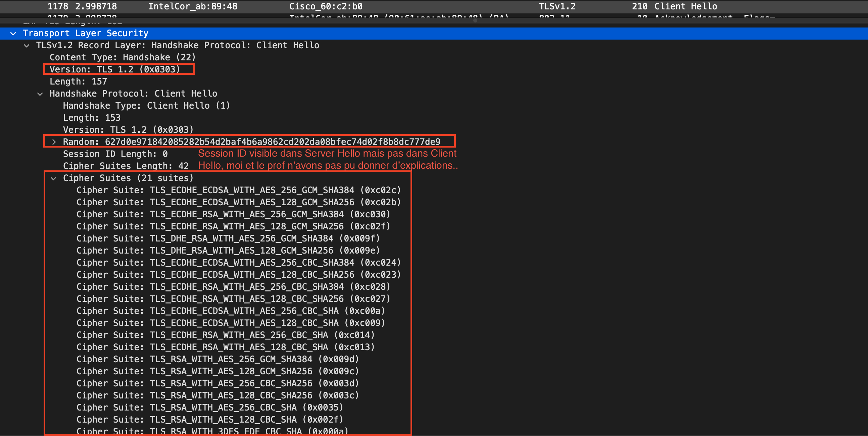
Task: Select TLS_RSA_WITH_AES_128_CBC_SHA cipher suite
Action: 209,420
